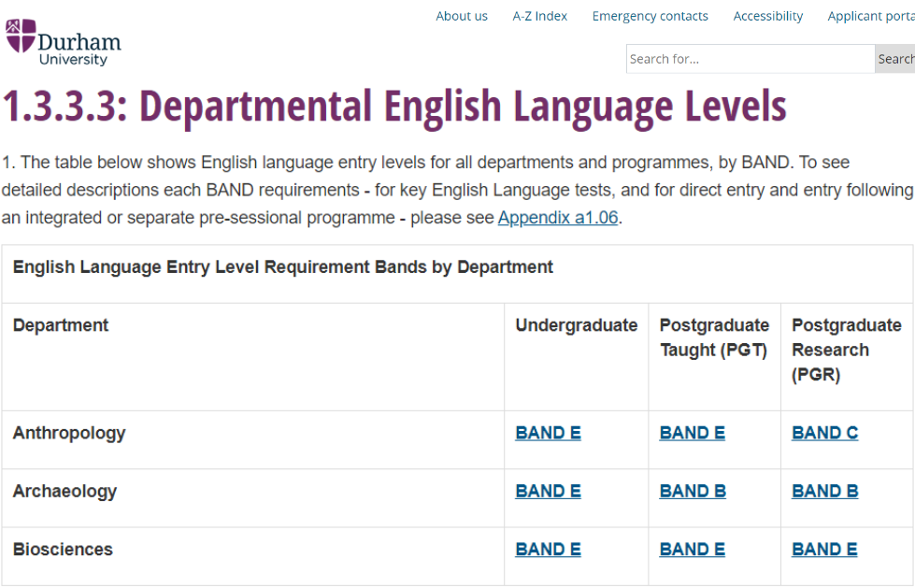Go to the A-Z Index
Screen dimensions: 915x588
coord(540,16)
